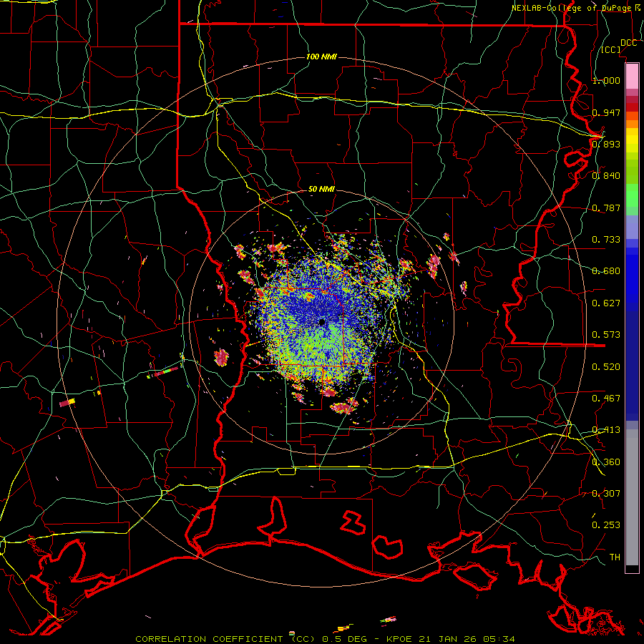Click the 50 NMI range ring label
Image resolution: width=644 pixels, height=644 pixels.
point(321,190)
